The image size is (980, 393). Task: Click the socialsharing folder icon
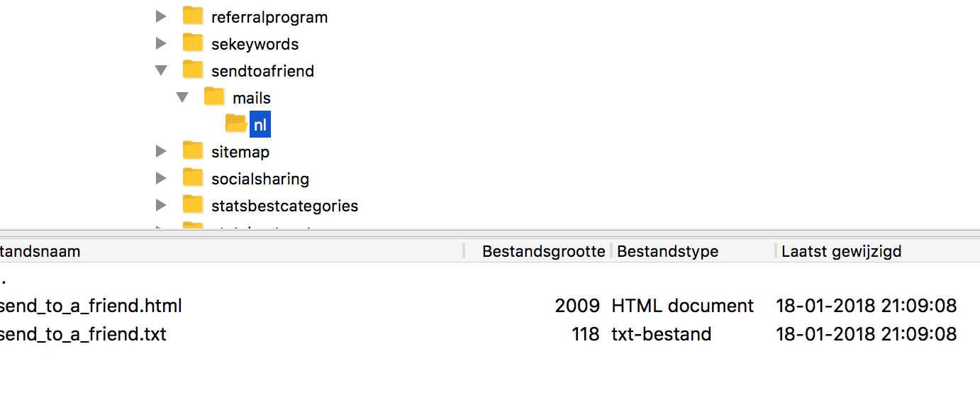click(x=193, y=177)
